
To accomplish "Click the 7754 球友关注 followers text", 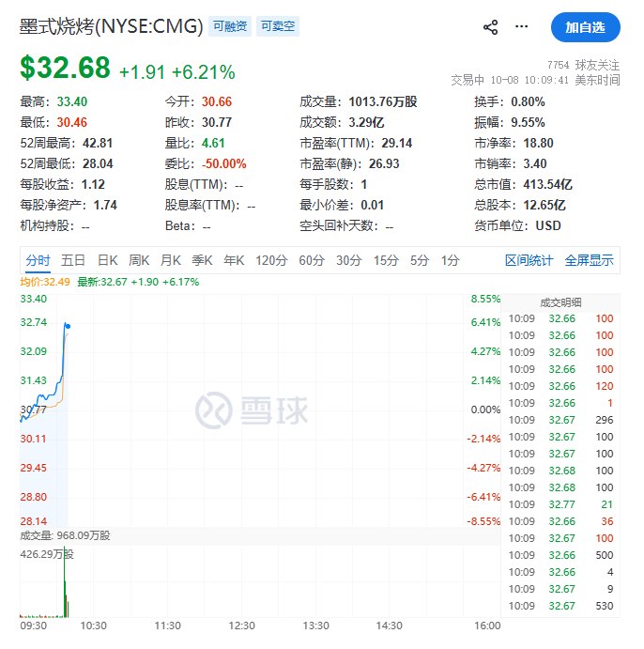I will (583, 65).
